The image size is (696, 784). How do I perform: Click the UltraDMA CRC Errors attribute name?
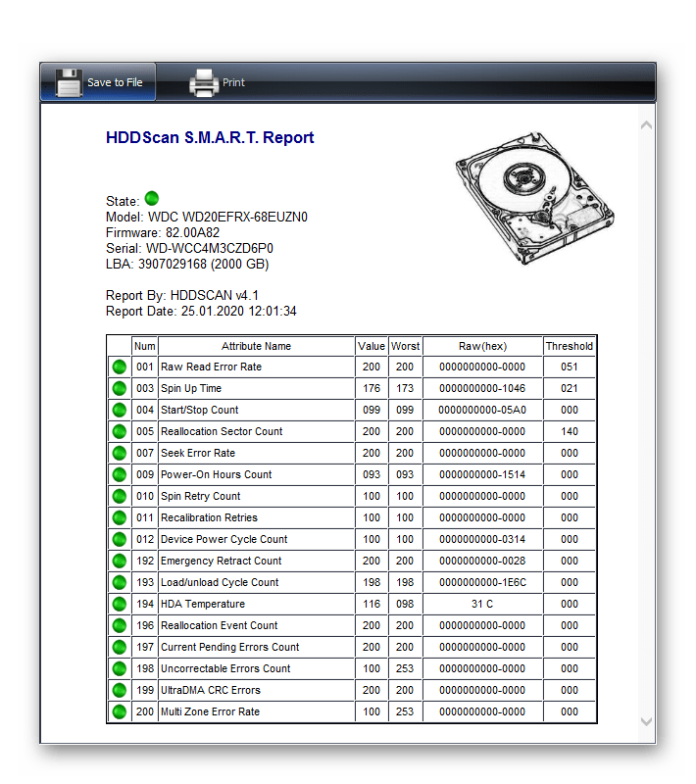[211, 690]
